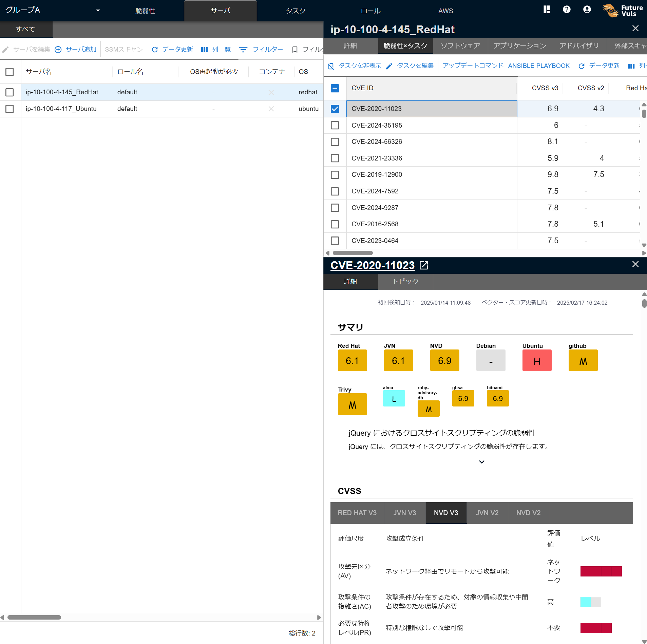Open the release notes board icon

click(x=546, y=10)
